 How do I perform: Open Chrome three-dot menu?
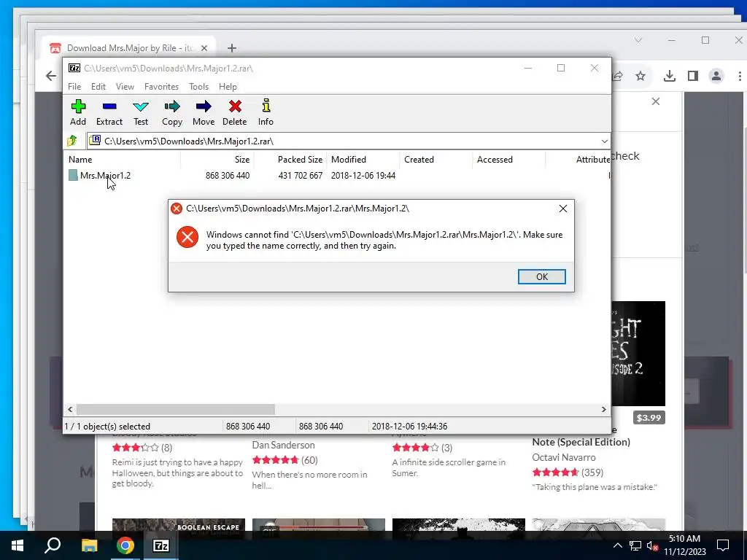740,76
